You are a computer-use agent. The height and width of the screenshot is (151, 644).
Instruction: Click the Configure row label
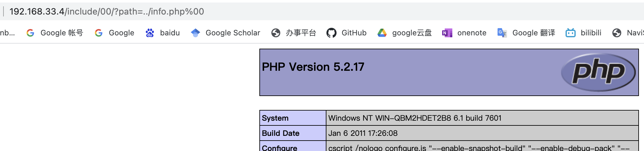280,148
